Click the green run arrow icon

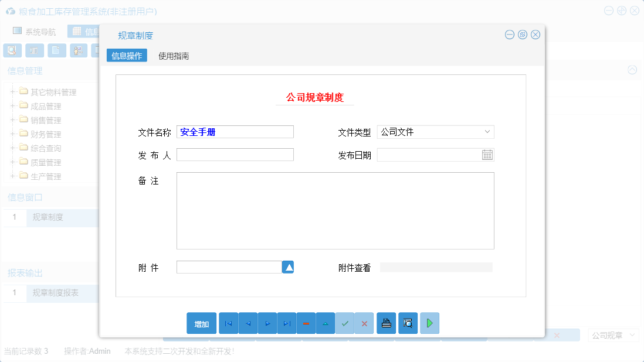(429, 323)
